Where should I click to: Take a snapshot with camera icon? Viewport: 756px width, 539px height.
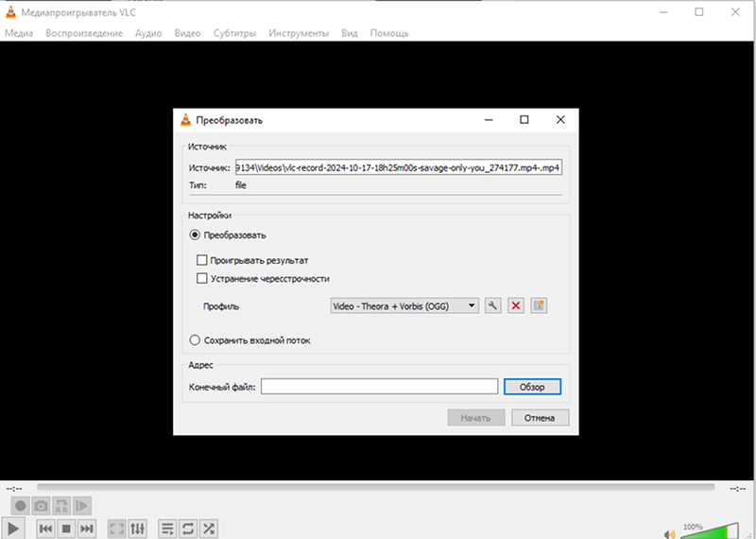41,506
